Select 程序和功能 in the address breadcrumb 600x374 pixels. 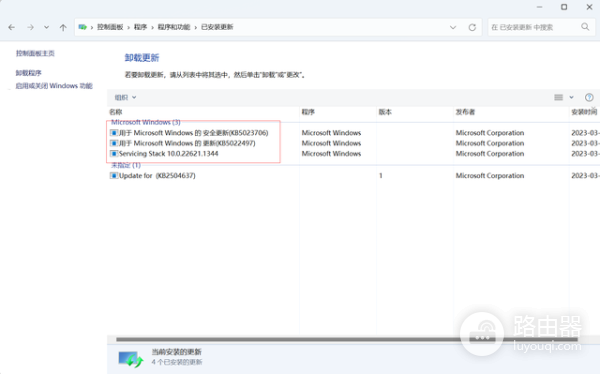(x=174, y=27)
